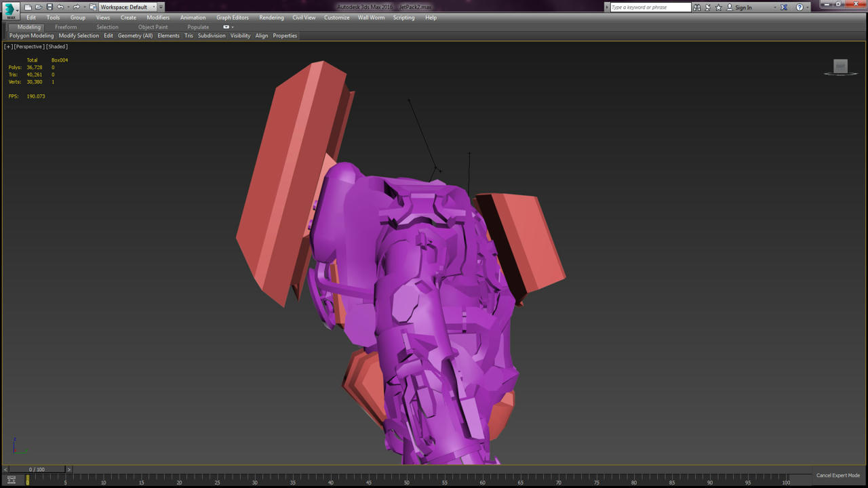
Task: Click frame 50 on the track bar
Action: [x=407, y=480]
